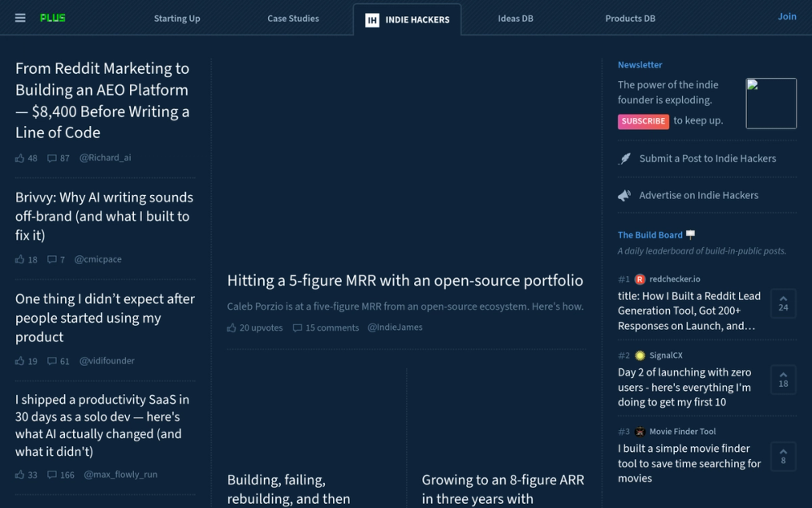812x508 pixels.
Task: Visit @cmicpace profile
Action: 98,259
